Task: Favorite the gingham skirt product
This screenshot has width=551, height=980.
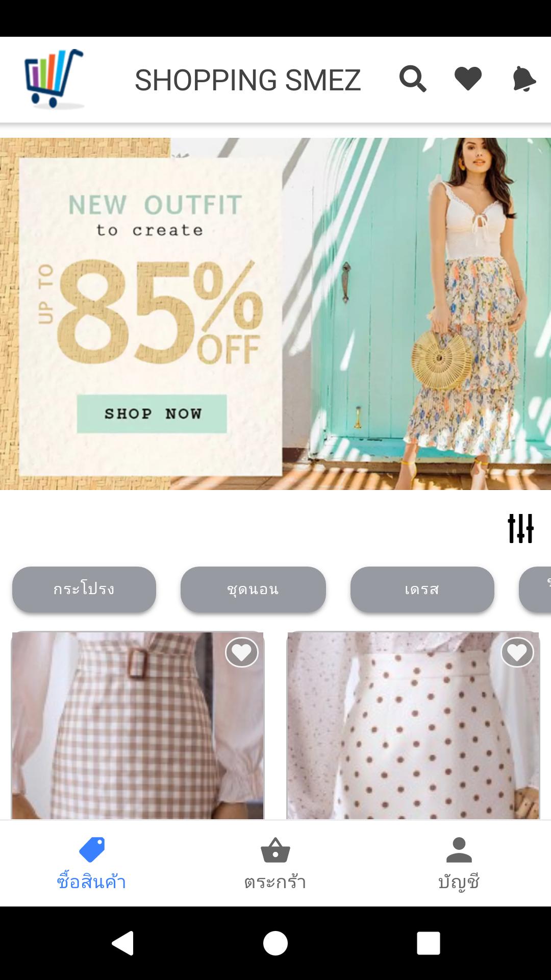Action: coord(242,652)
